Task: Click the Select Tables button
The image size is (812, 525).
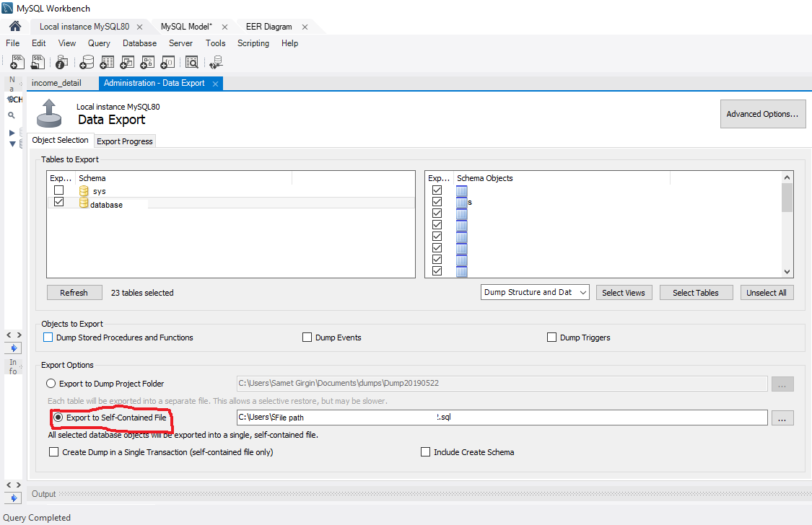Action: click(696, 293)
